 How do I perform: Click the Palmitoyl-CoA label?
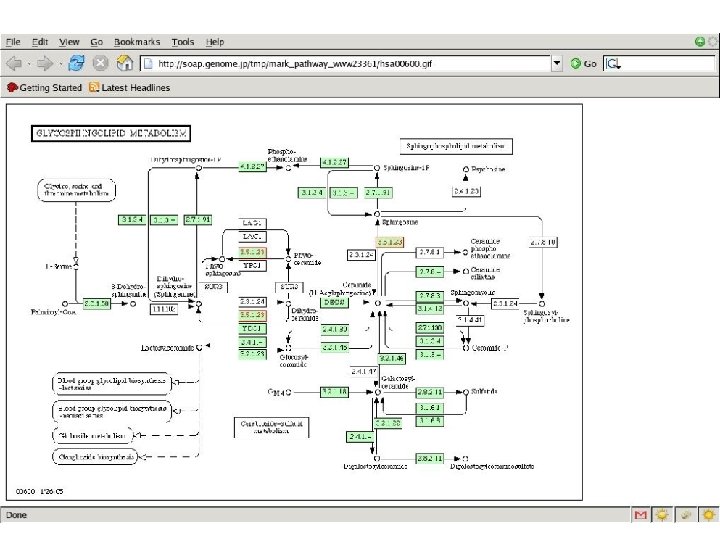[53, 312]
